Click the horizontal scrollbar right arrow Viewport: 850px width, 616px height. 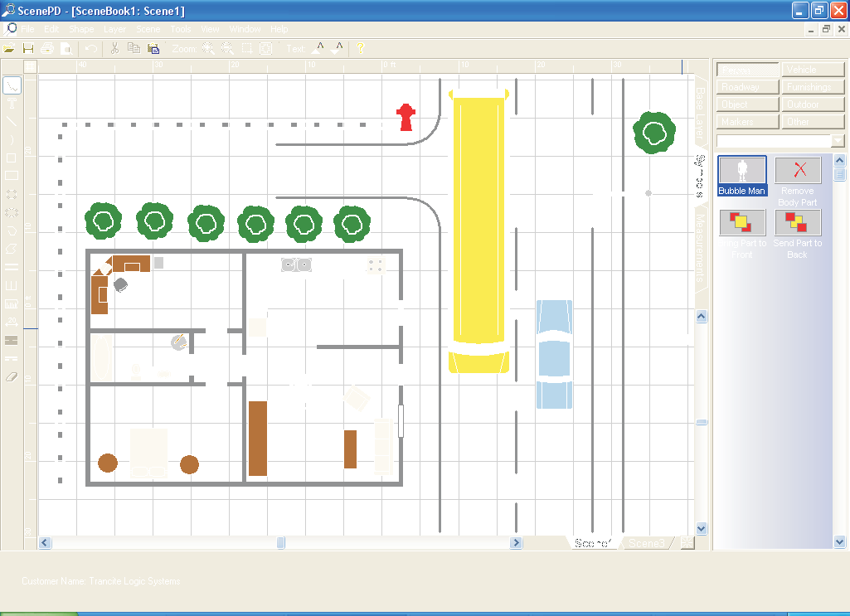pos(517,543)
